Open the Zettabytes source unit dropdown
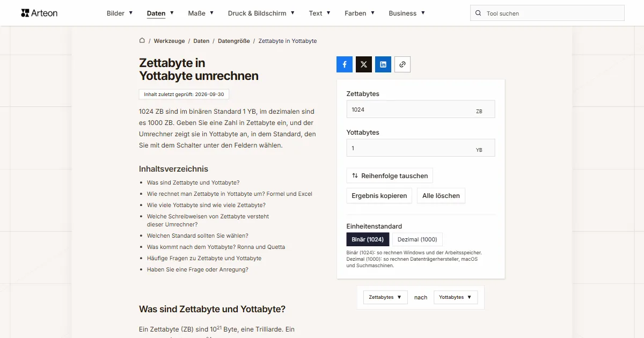 (385, 297)
